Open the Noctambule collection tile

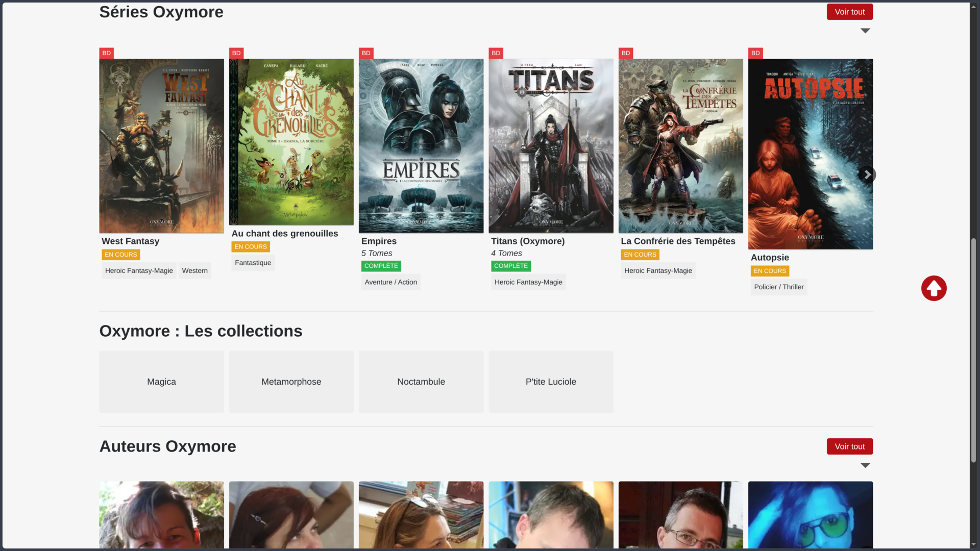click(421, 382)
